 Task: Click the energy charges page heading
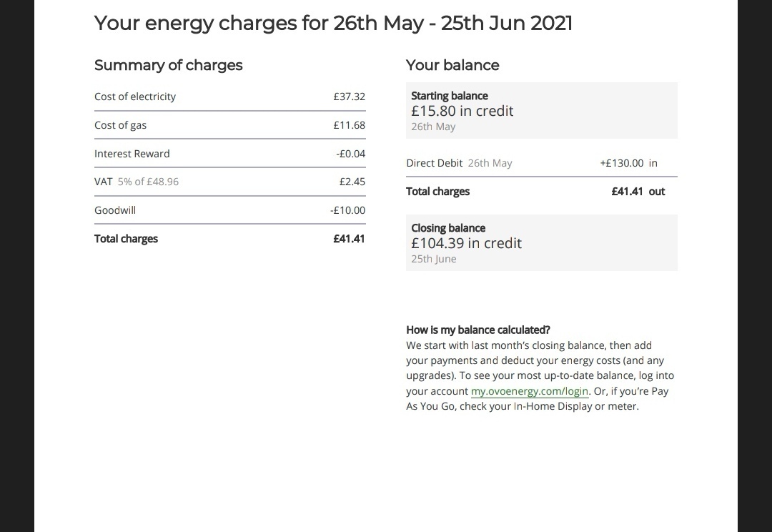[x=333, y=23]
